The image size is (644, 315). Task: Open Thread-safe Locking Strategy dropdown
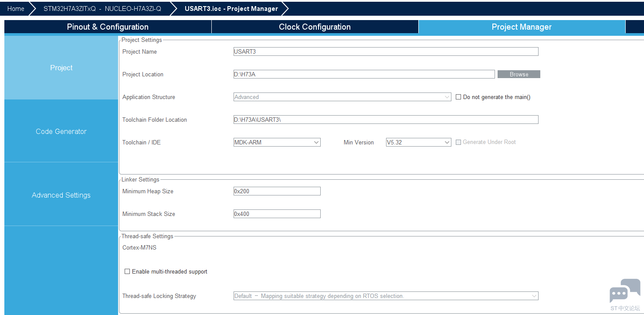click(x=386, y=296)
